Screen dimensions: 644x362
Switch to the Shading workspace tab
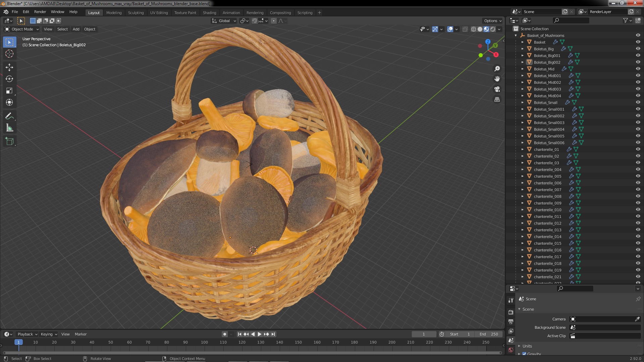(209, 13)
